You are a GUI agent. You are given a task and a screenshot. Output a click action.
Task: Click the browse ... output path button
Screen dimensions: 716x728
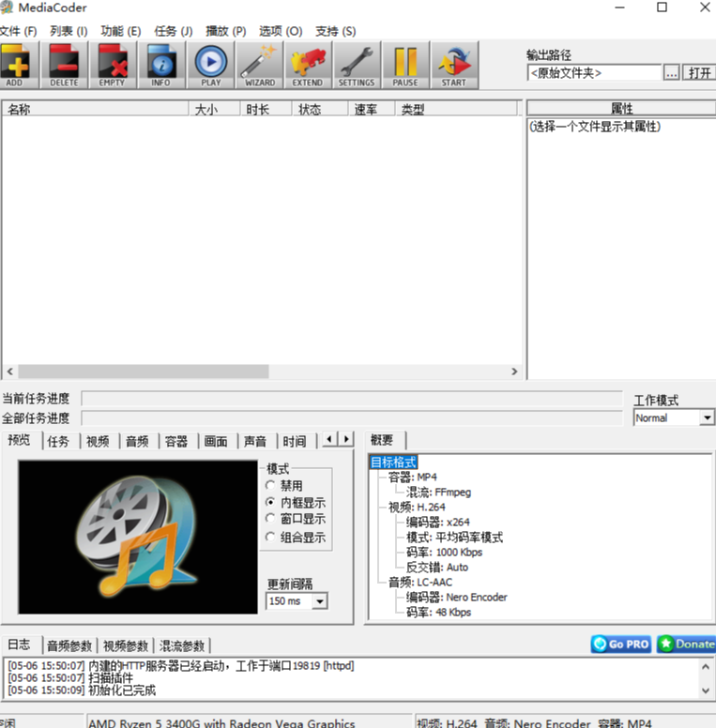click(x=671, y=73)
